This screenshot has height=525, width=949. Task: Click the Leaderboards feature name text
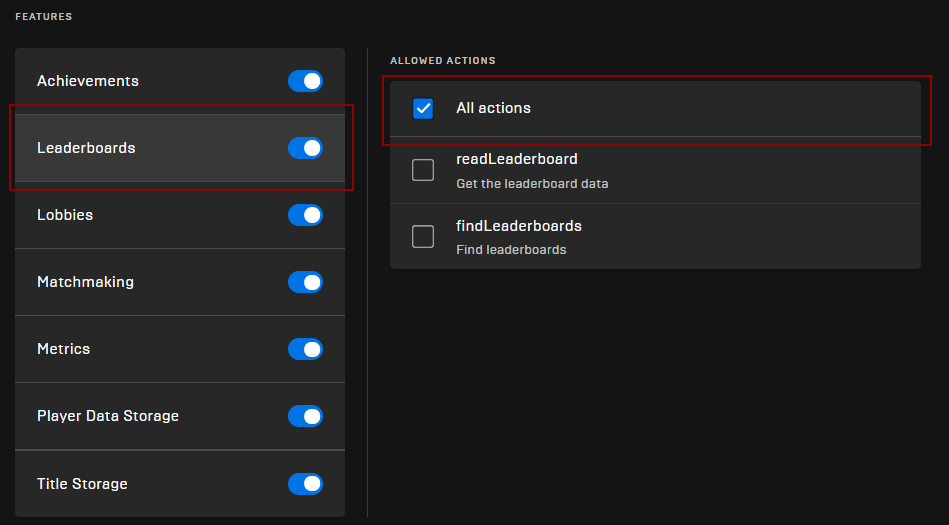click(x=86, y=148)
